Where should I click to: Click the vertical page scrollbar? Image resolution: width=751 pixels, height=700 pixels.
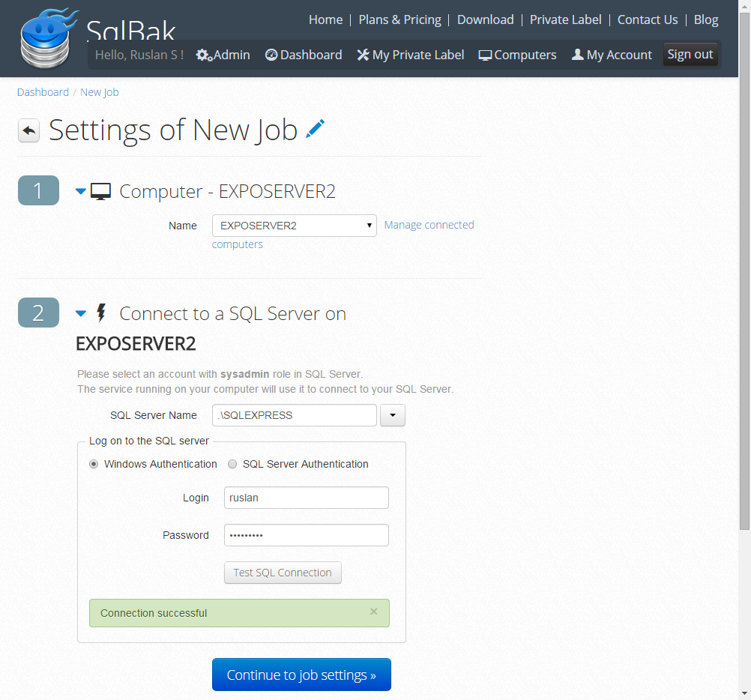pos(744,273)
